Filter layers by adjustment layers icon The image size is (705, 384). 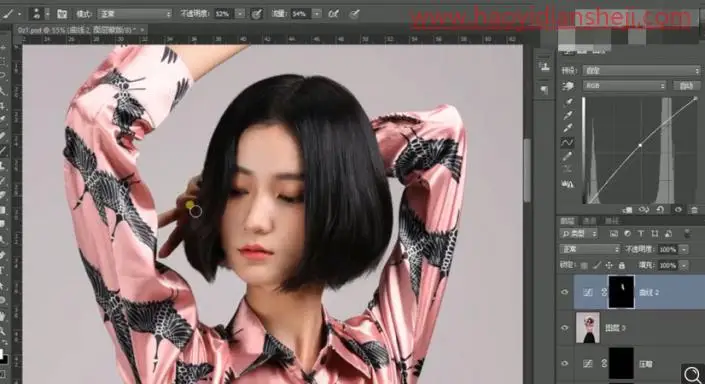(x=627, y=234)
